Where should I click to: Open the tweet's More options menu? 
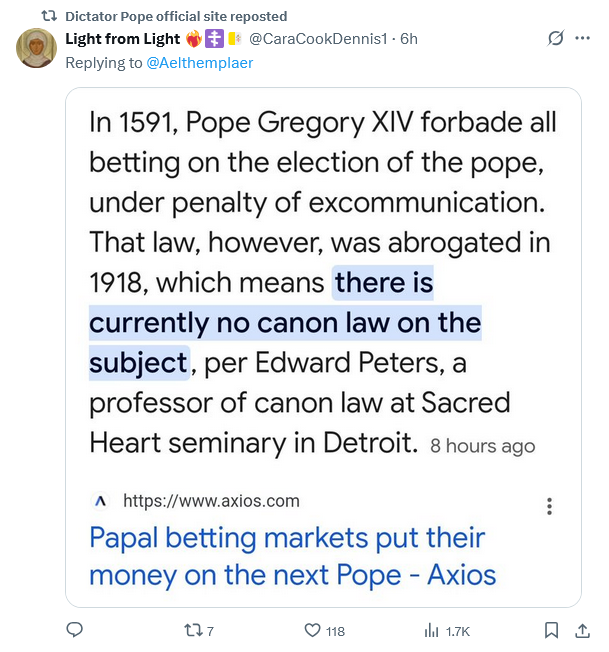(x=583, y=39)
